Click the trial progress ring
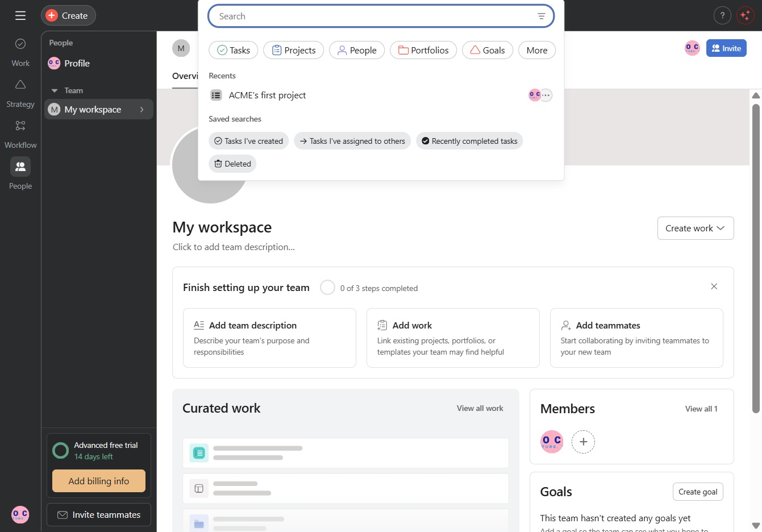The height and width of the screenshot is (532, 762). pos(60,451)
